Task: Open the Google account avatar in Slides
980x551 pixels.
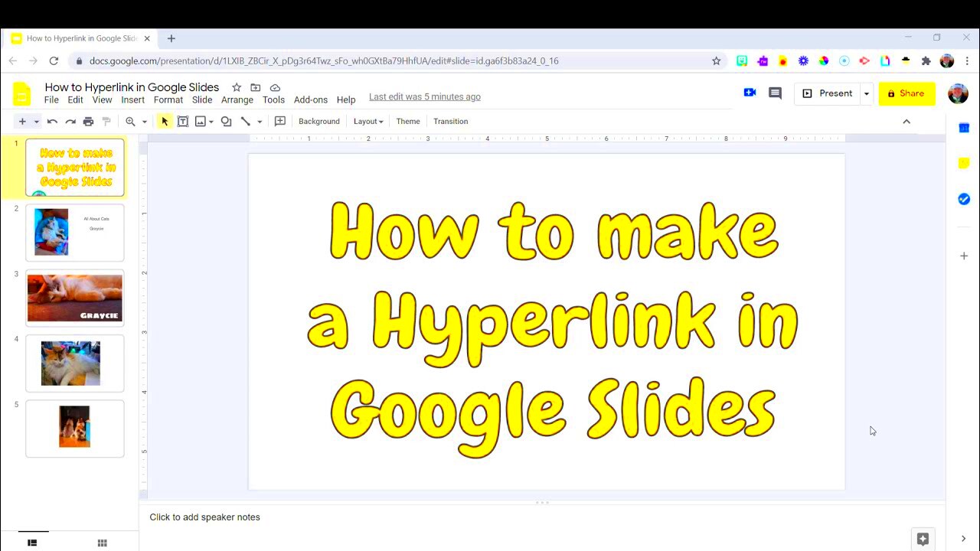Action: click(x=958, y=93)
